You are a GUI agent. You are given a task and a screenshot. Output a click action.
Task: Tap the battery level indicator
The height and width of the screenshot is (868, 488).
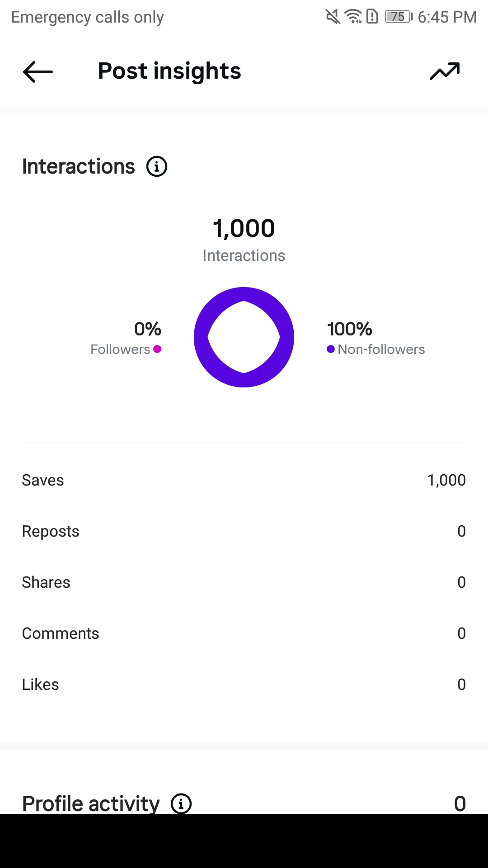(399, 17)
